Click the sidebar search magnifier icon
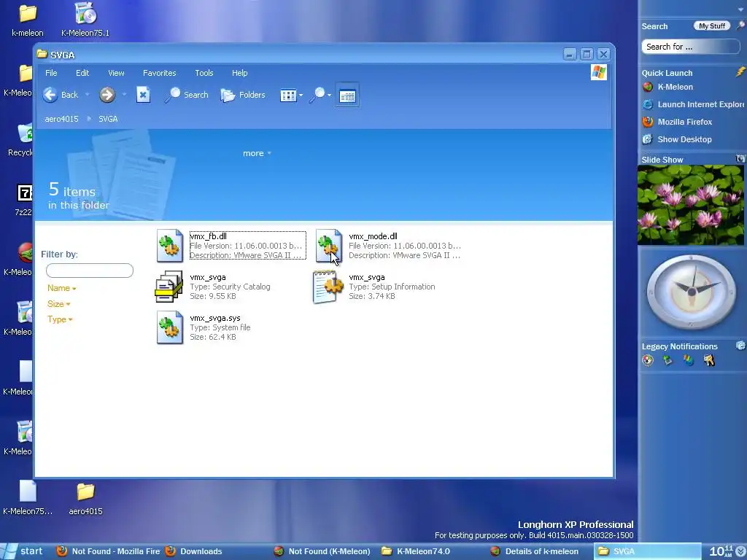 click(741, 26)
